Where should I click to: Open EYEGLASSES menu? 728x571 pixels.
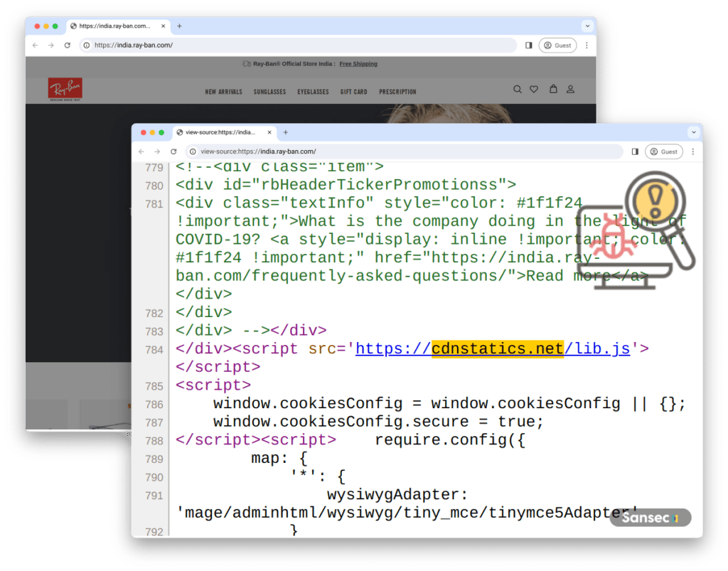[x=313, y=92]
